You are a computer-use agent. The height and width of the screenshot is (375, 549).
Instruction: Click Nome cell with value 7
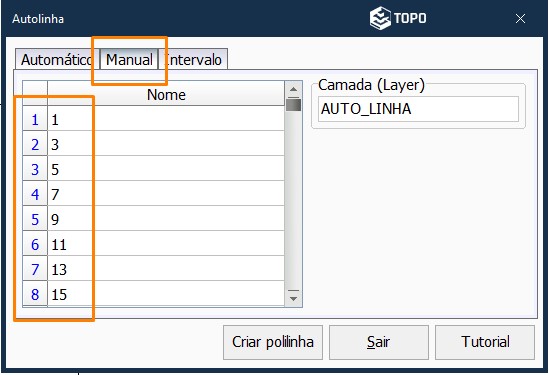pos(166,193)
